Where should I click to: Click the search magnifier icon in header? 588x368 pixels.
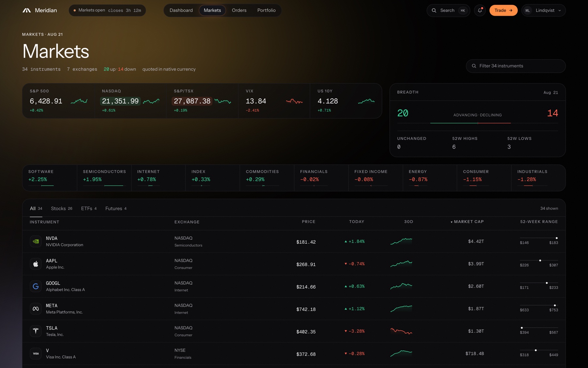pos(434,10)
